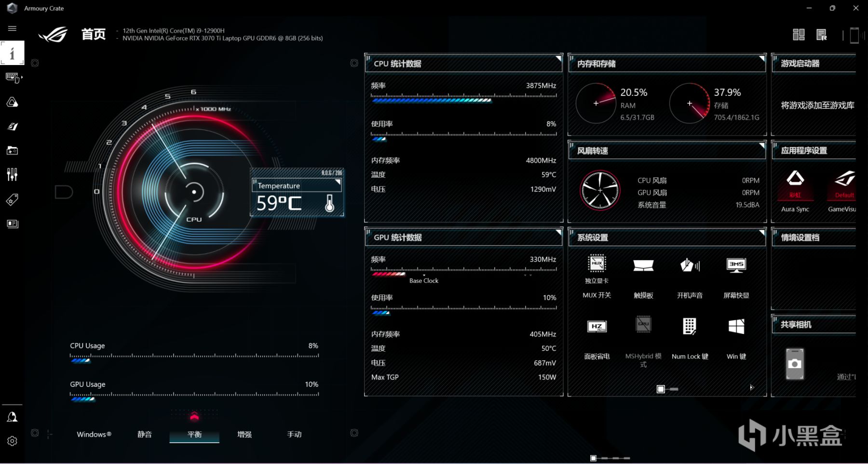Select first page dot in 系统设置

coord(661,389)
